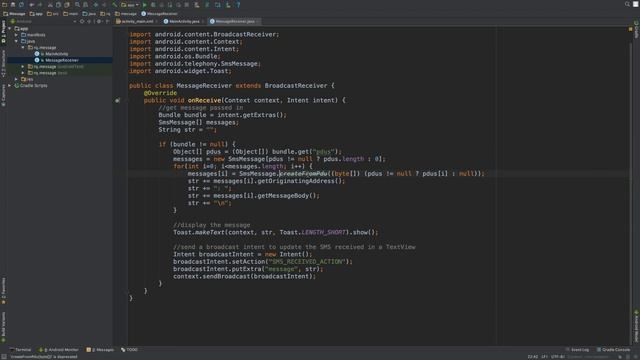640x360 pixels.
Task: Open the TODO tool window
Action: (x=130, y=350)
